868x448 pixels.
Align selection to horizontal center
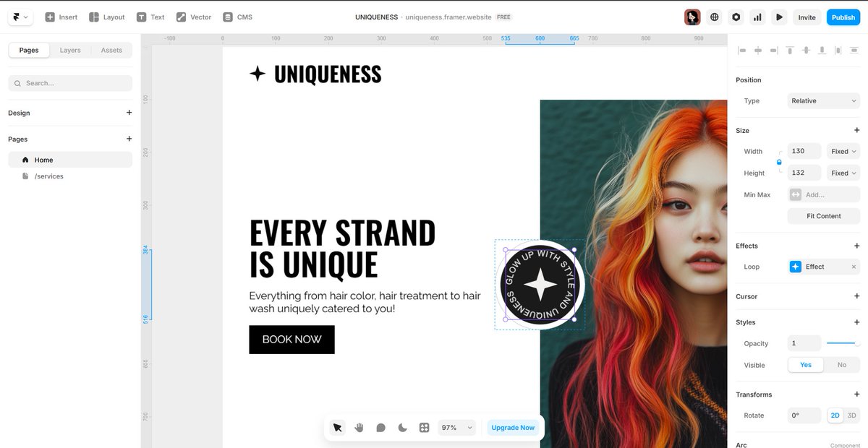click(758, 51)
